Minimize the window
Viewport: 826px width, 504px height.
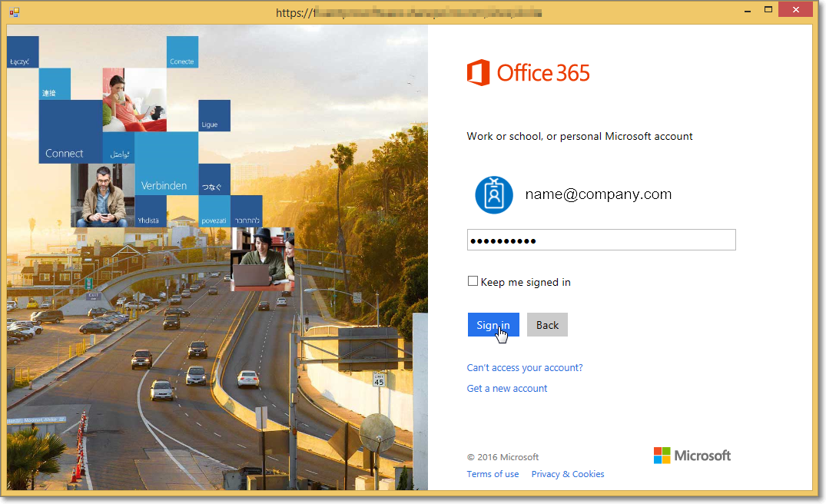747,11
